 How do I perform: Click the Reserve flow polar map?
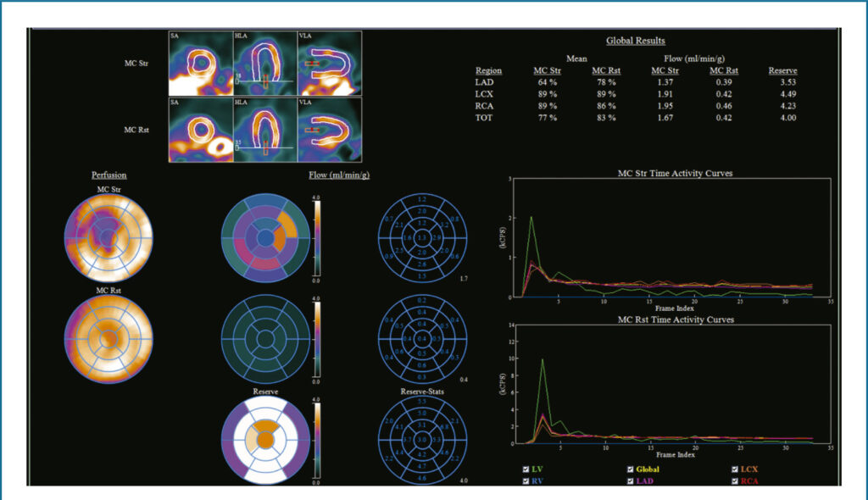[265, 440]
